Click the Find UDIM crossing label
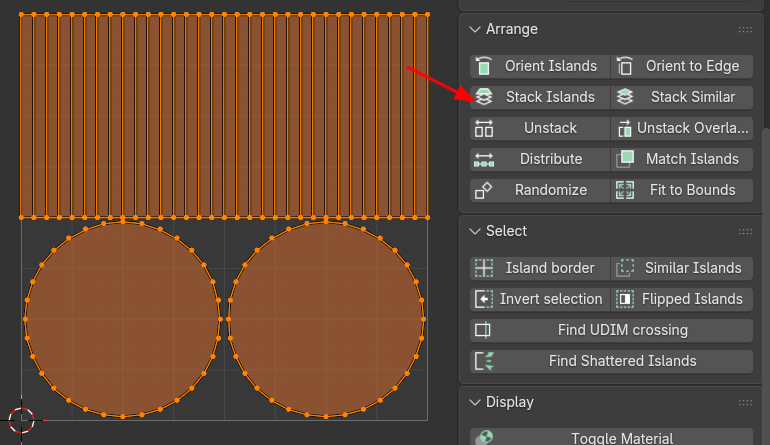 (623, 330)
